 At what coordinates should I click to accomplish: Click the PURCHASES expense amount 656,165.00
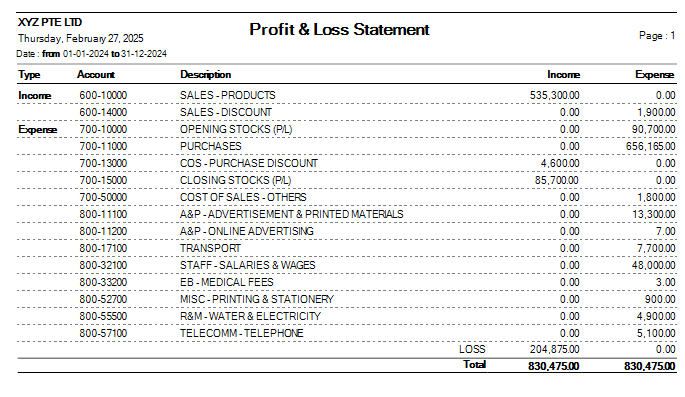pyautogui.click(x=650, y=146)
